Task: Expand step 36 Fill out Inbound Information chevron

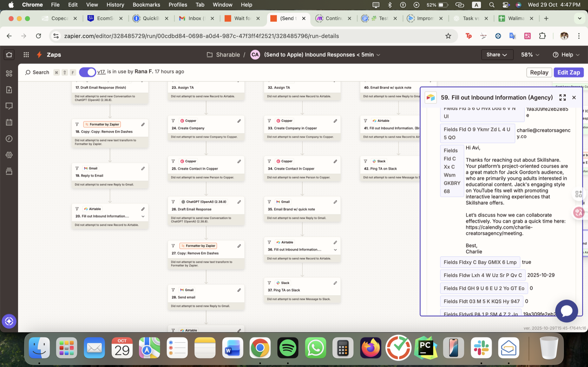Action: [x=335, y=250]
